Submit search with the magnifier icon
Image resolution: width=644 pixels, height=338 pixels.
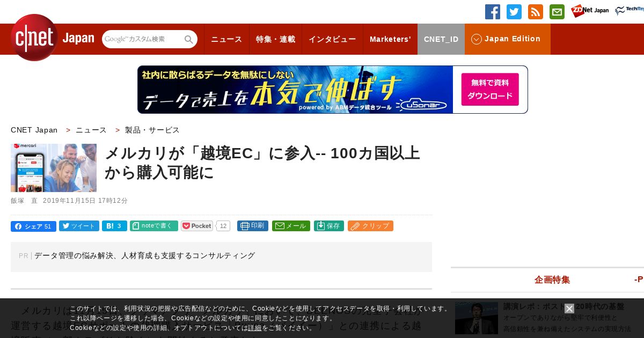(x=189, y=39)
